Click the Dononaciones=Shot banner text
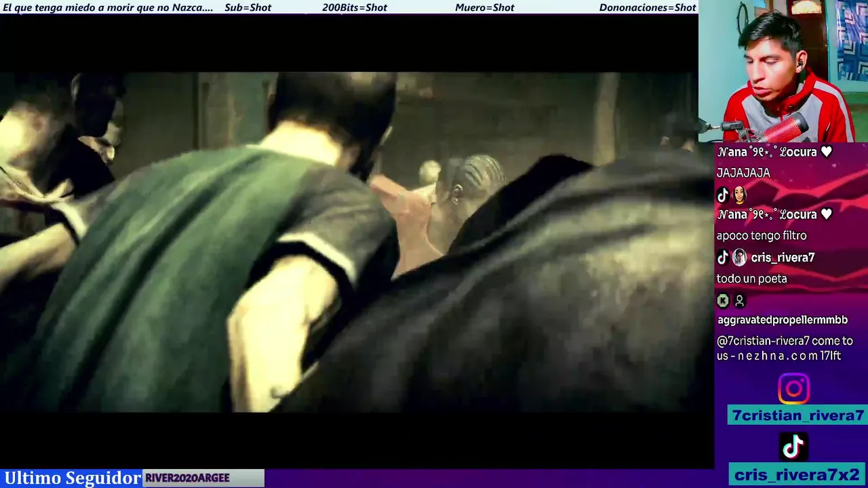Screen dimensions: 868x488 (648, 7)
